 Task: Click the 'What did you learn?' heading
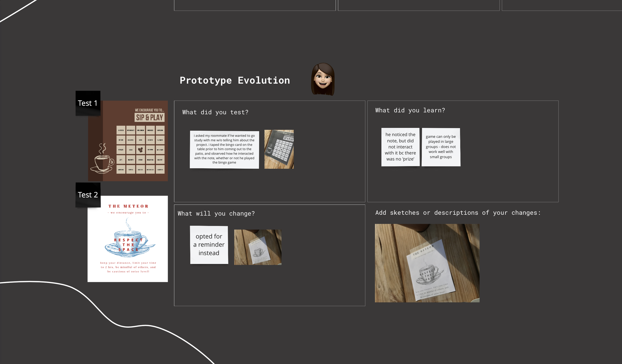click(410, 110)
